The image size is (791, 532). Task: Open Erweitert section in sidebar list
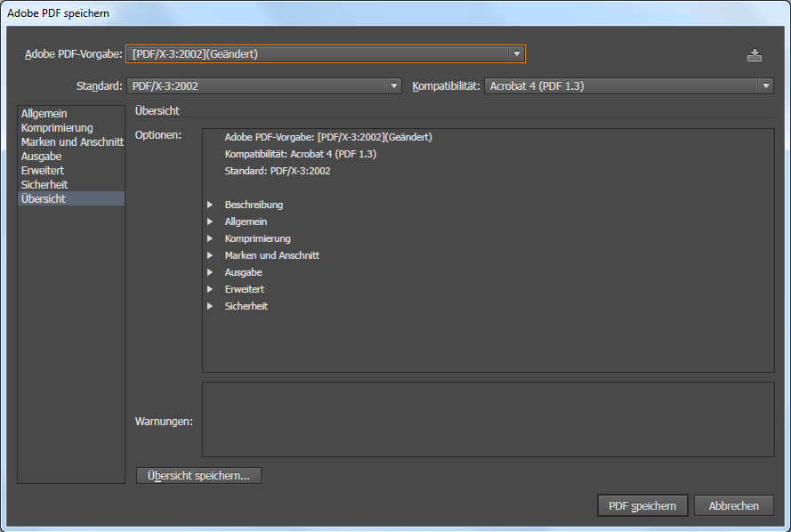(43, 171)
